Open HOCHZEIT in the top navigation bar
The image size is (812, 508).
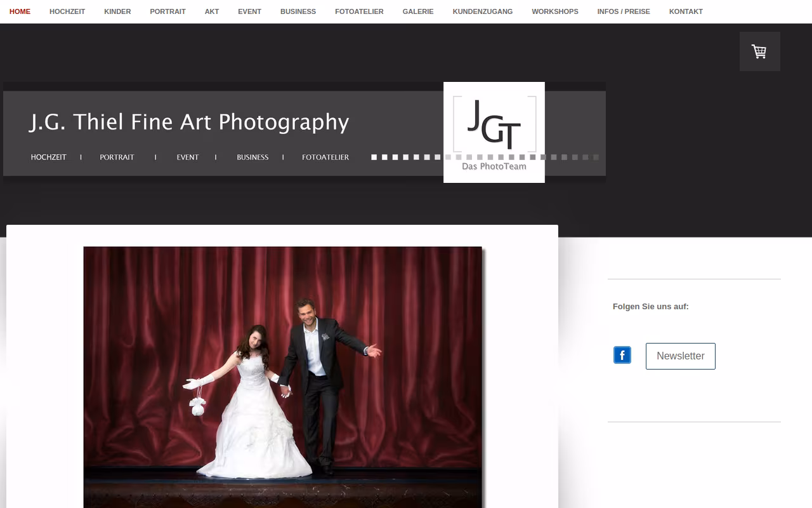point(67,11)
